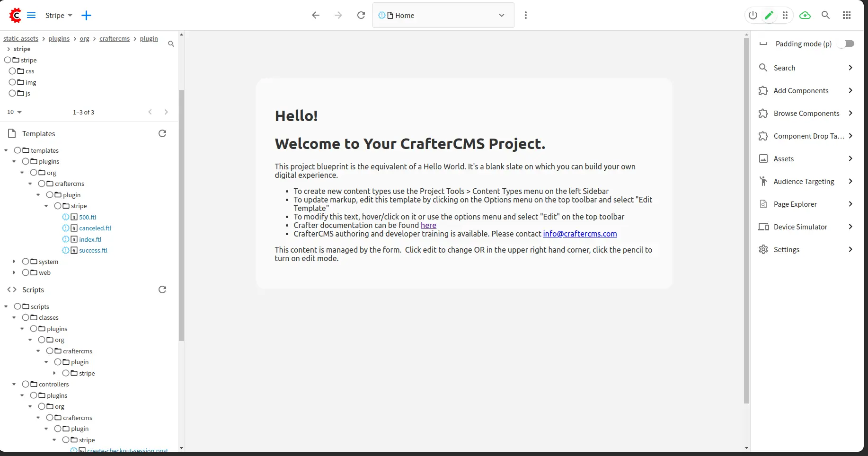Expand the web templates folder

(14, 272)
